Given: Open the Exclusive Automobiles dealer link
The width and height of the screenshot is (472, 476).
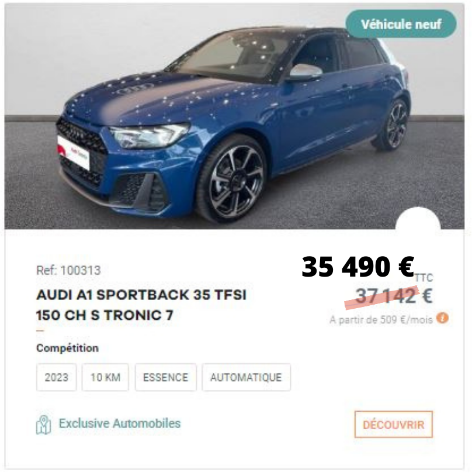Looking at the screenshot, I should tap(120, 423).
